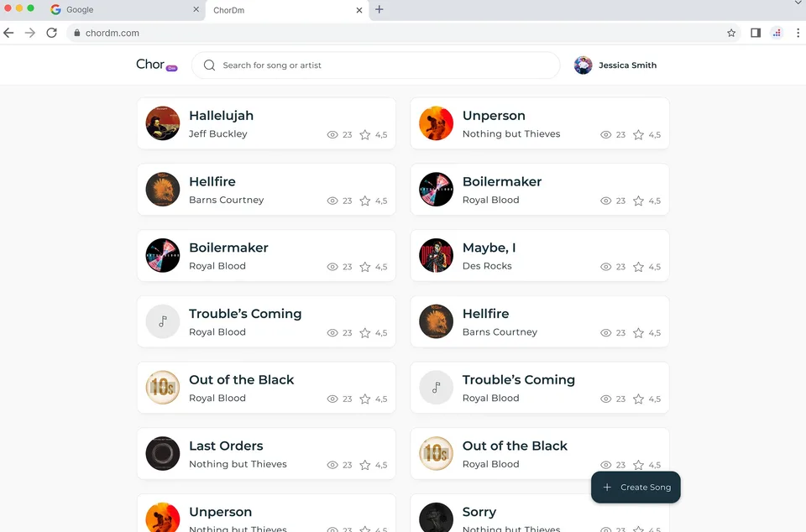Bookmark this page with the star icon
Screen dimensions: 806x532
tap(731, 33)
